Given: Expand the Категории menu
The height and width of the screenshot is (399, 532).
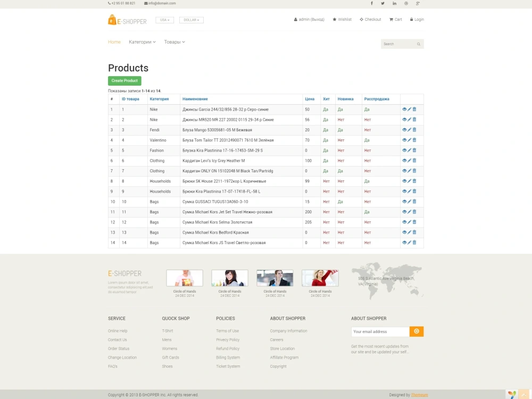Looking at the screenshot, I should coord(142,41).
